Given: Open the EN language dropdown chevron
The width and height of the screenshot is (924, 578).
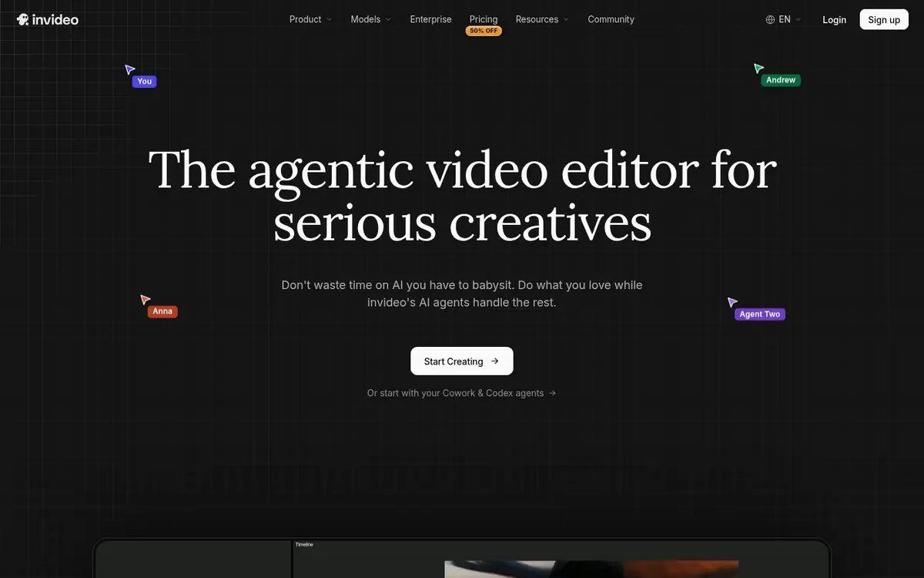Looking at the screenshot, I should [798, 19].
